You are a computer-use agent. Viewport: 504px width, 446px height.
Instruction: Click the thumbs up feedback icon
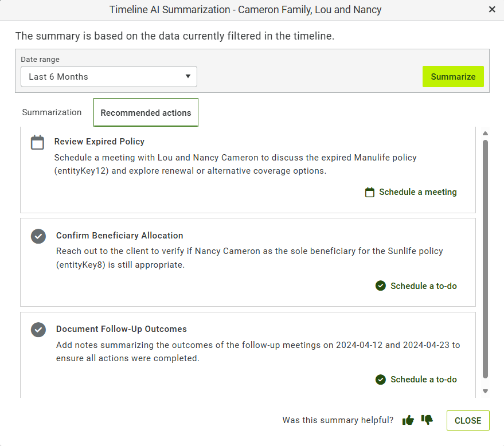coord(408,420)
